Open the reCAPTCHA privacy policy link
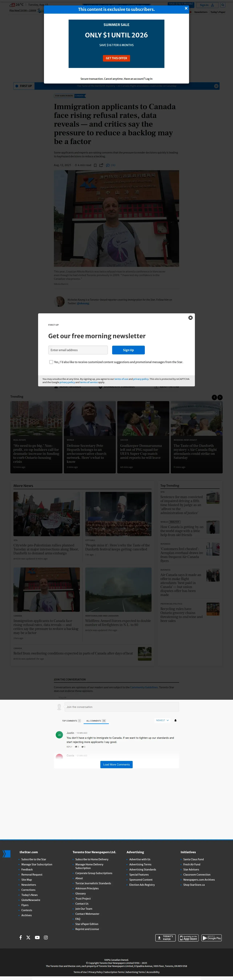 pos(67,382)
